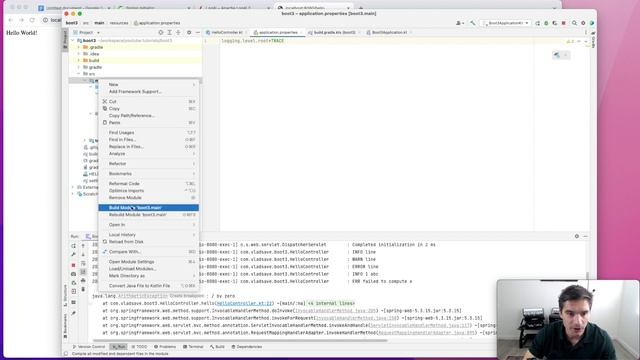
Task: Open the Build tool window button
Action: pos(217,347)
